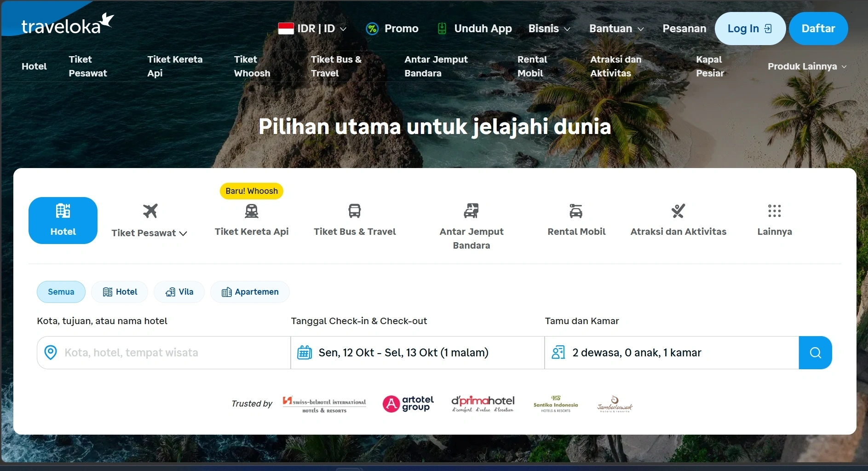
Task: Expand the Produk Lainnya dropdown
Action: coord(807,66)
